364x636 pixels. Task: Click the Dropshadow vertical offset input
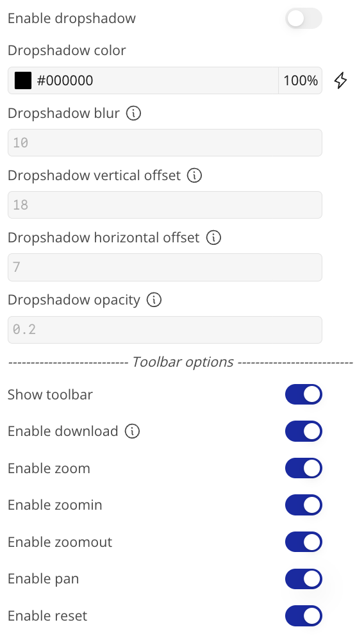tap(165, 205)
